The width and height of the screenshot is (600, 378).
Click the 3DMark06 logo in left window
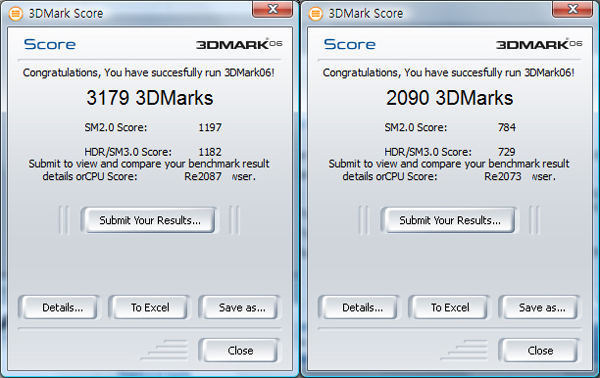[x=239, y=44]
